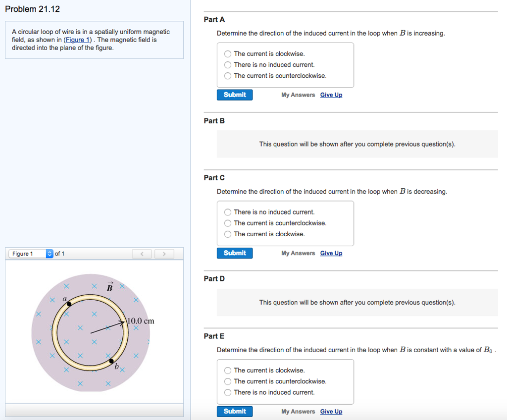Viewport: 507px width, 420px height.
Task: Open the Figure 1 selector dropdown
Action: click(31, 254)
